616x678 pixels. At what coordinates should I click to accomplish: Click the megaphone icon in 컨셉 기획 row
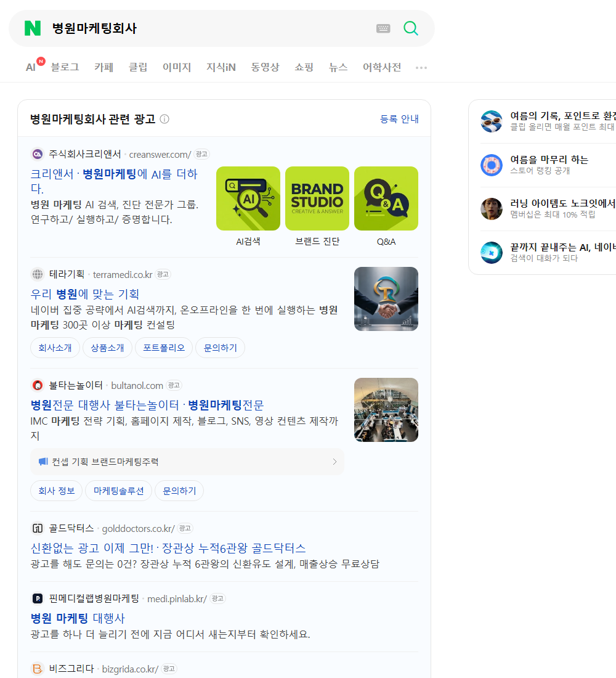coord(43,462)
